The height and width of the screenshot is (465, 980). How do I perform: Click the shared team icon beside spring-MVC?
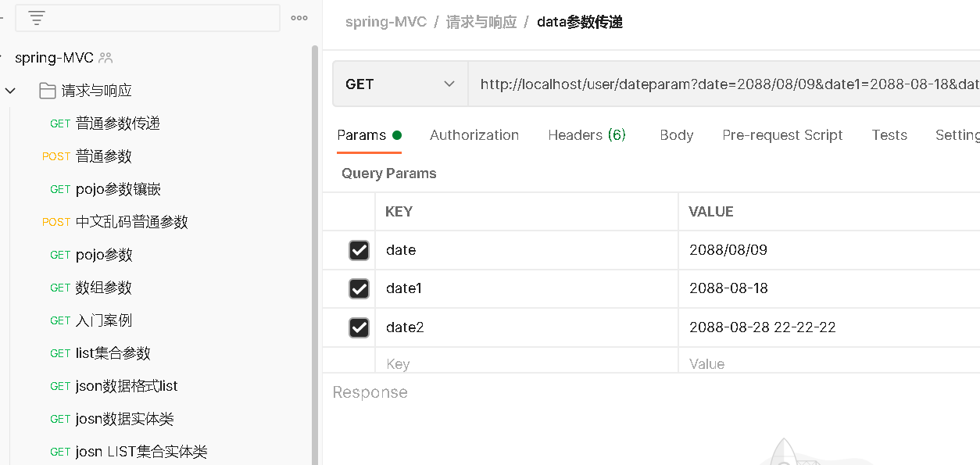tap(106, 58)
